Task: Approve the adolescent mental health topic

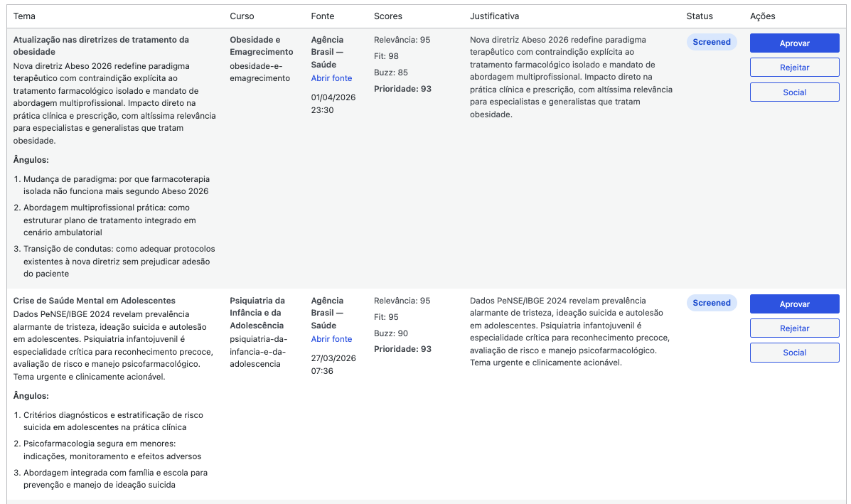Action: [x=794, y=304]
